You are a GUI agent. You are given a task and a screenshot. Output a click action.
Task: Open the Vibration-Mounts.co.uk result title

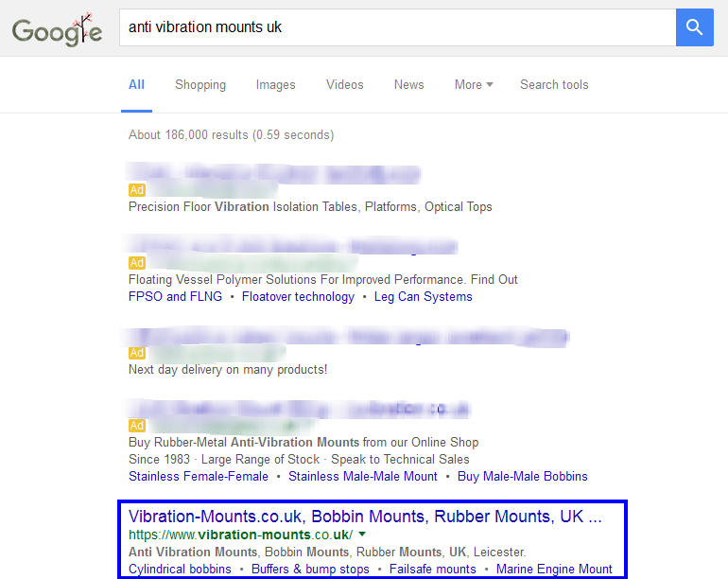pyautogui.click(x=365, y=517)
